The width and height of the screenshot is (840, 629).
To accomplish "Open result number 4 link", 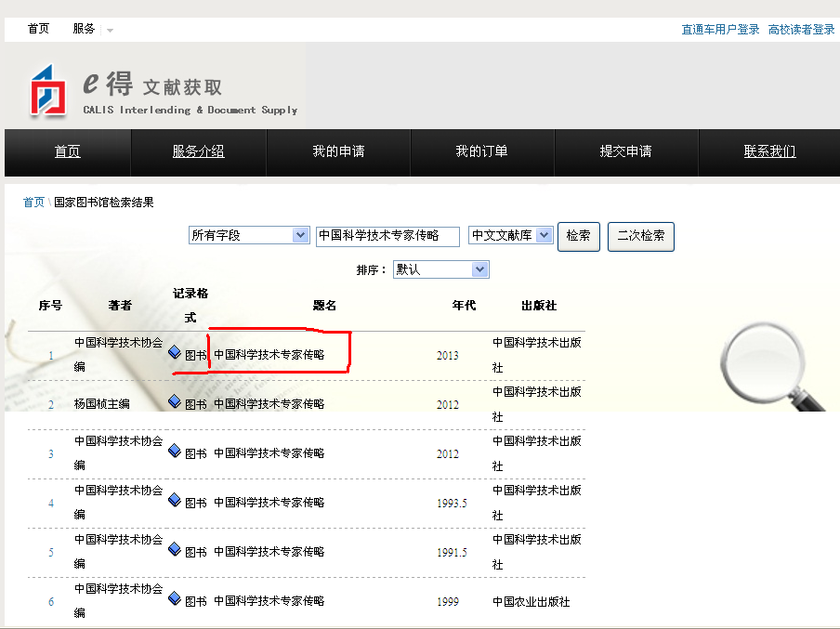I will click(x=51, y=504).
